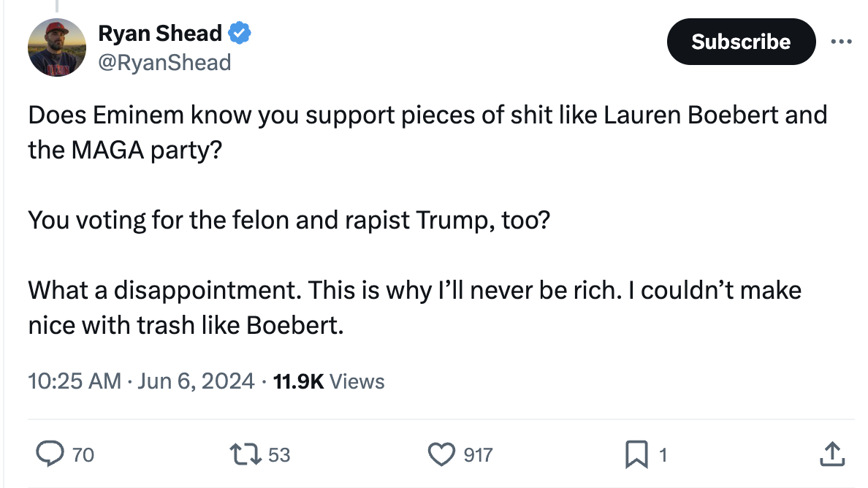Click the reply speech bubble icon
The image size is (868, 488).
[x=49, y=455]
